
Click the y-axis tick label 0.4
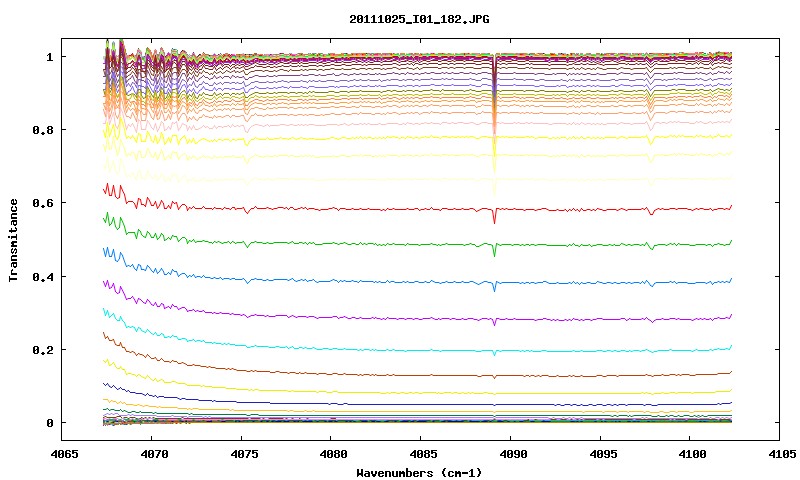(x=42, y=276)
